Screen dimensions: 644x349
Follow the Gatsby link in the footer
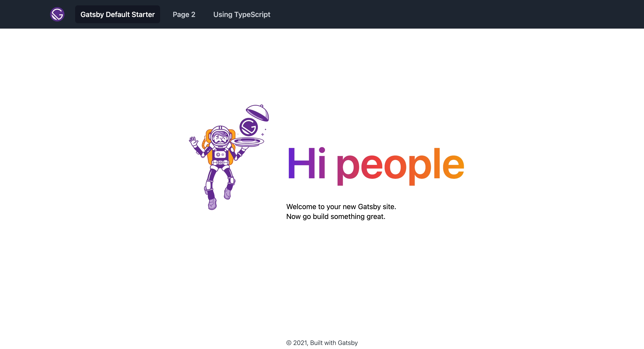point(347,343)
